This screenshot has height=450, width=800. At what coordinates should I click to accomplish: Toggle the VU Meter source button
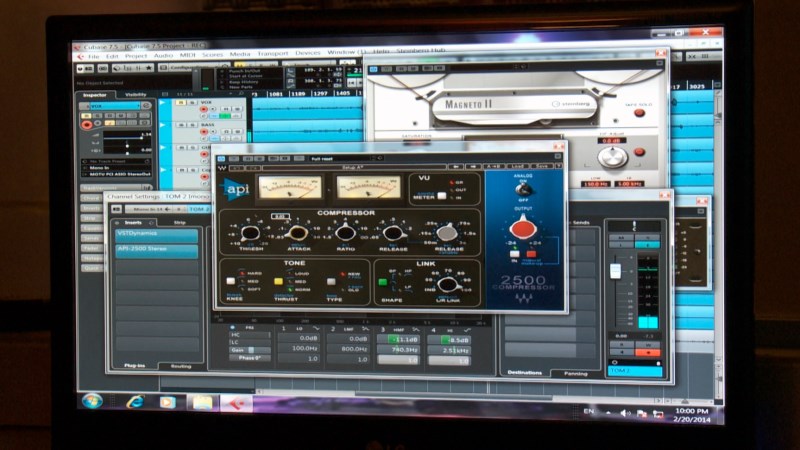coord(442,196)
